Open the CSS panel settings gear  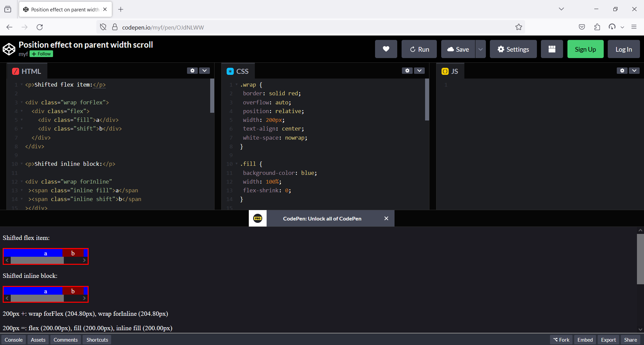click(x=407, y=70)
